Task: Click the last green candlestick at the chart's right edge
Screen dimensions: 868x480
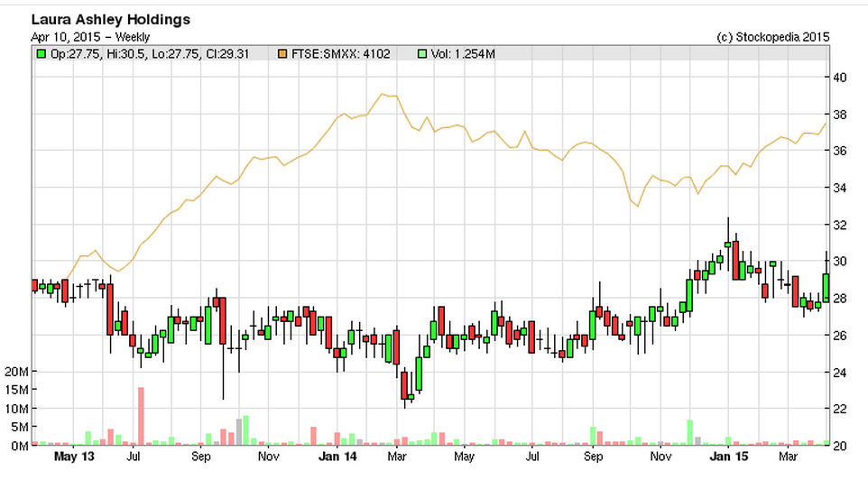Action: pos(826,288)
